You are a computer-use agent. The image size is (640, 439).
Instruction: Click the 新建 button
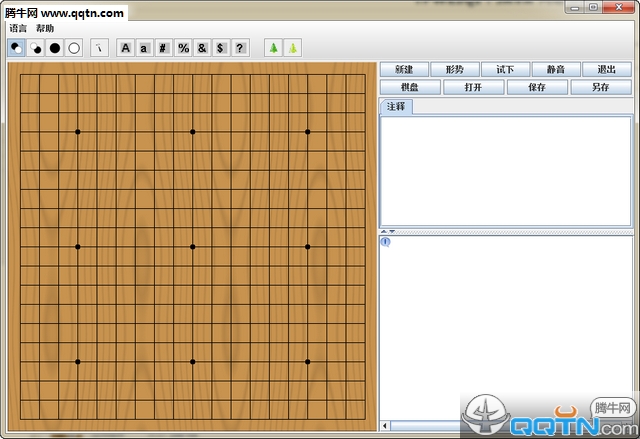(x=404, y=69)
